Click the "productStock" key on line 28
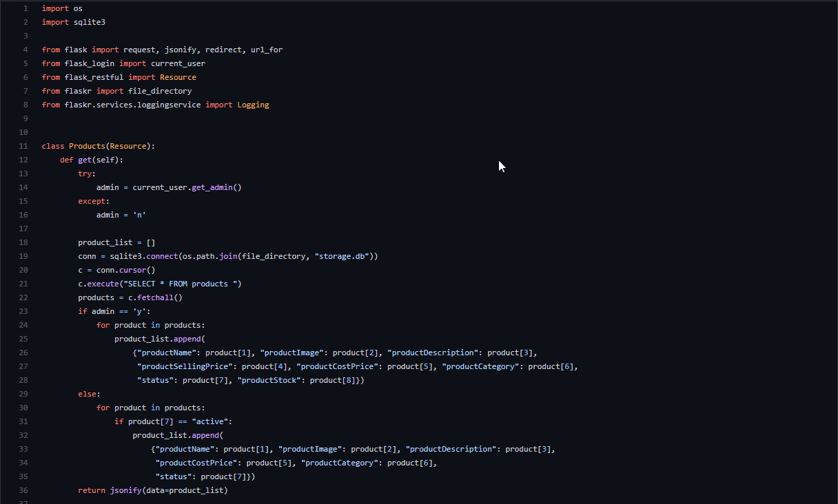The height and width of the screenshot is (504, 838). click(x=269, y=380)
